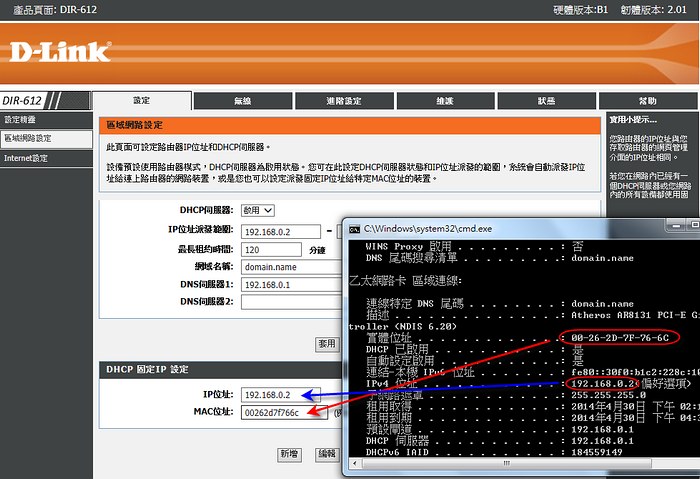The image size is (700, 479).
Task: Click the IP位址派發範圍 start address field
Action: coord(284,230)
